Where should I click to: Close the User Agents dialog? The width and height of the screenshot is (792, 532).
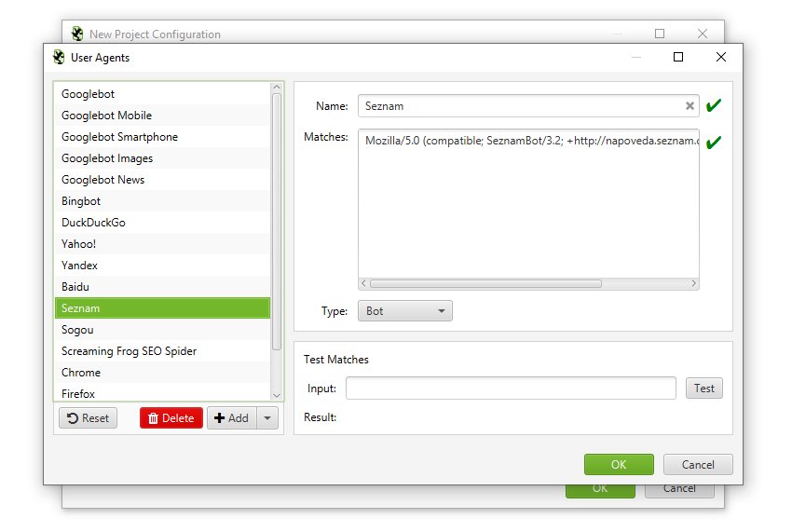tap(721, 57)
